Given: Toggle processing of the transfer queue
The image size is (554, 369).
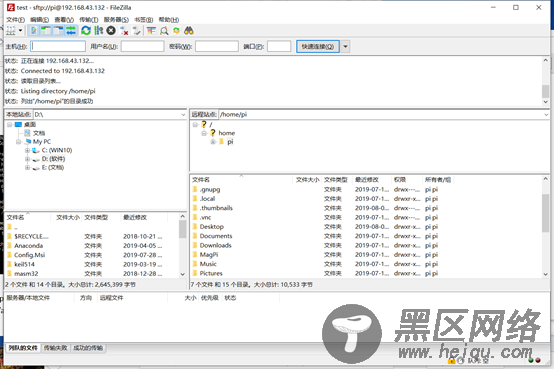Looking at the screenshot, I should tap(98, 31).
